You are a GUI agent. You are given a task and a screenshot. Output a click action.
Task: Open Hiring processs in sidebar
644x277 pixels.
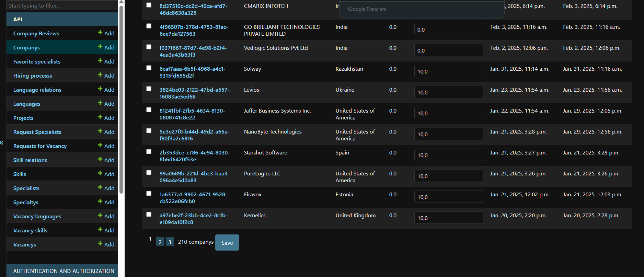tap(33, 76)
